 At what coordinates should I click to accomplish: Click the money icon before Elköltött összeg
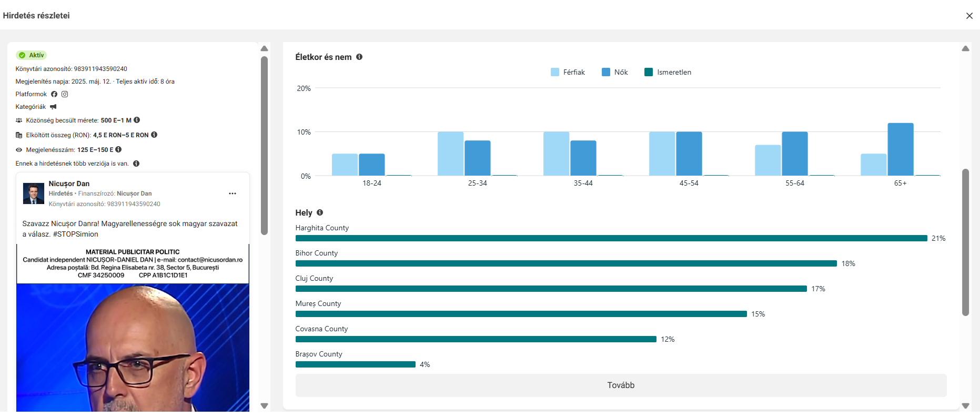point(19,135)
